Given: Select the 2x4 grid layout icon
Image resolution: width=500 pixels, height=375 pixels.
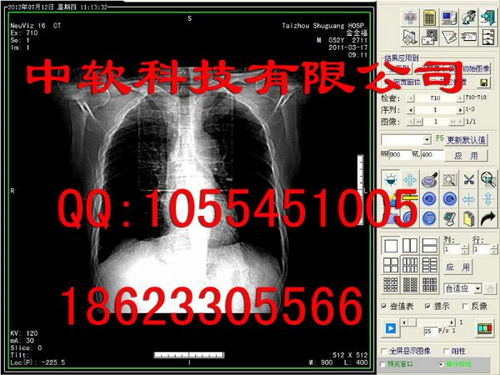Looking at the screenshot, I should tap(429, 265).
